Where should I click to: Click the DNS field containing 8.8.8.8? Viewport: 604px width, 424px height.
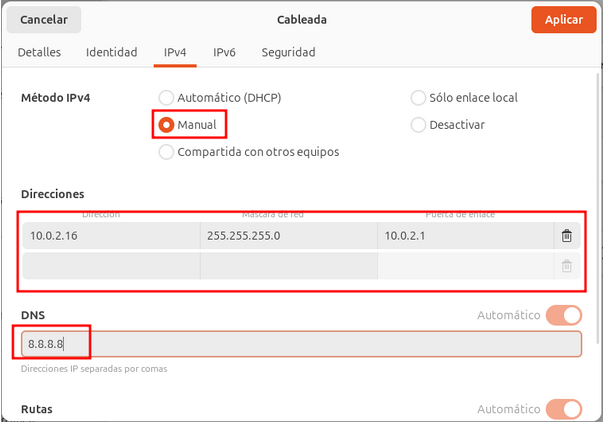coord(300,344)
